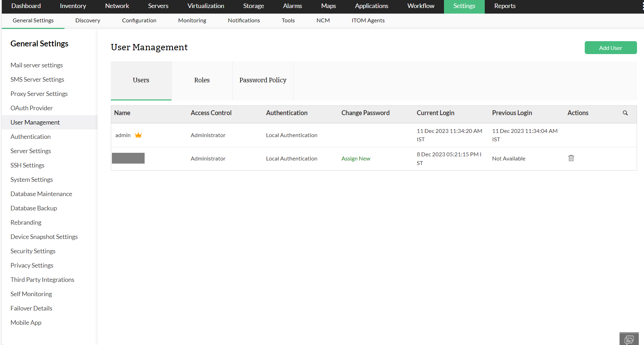This screenshot has height=345, width=644.
Task: Open Third Party Integrations settings
Action: pyautogui.click(x=42, y=279)
